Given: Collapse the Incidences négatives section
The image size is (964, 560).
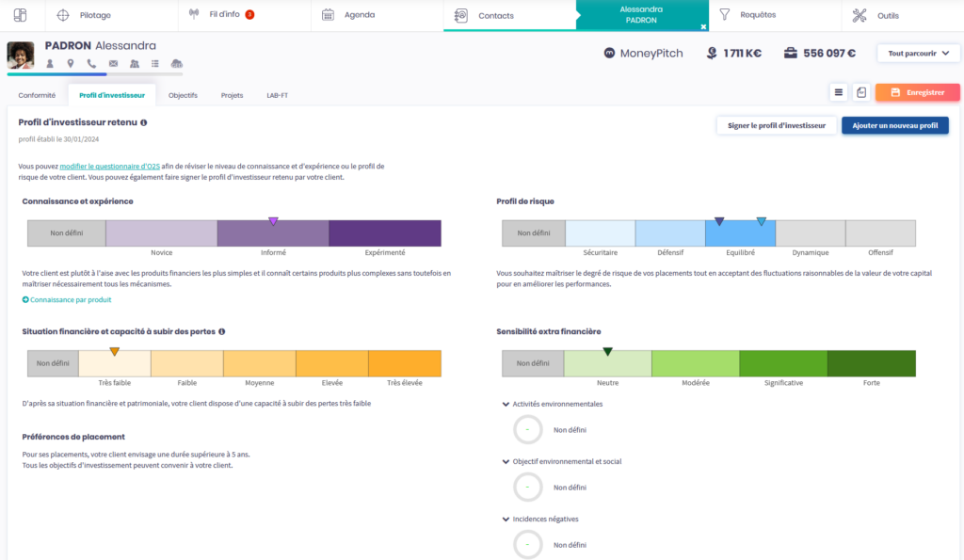Looking at the screenshot, I should click(x=506, y=519).
